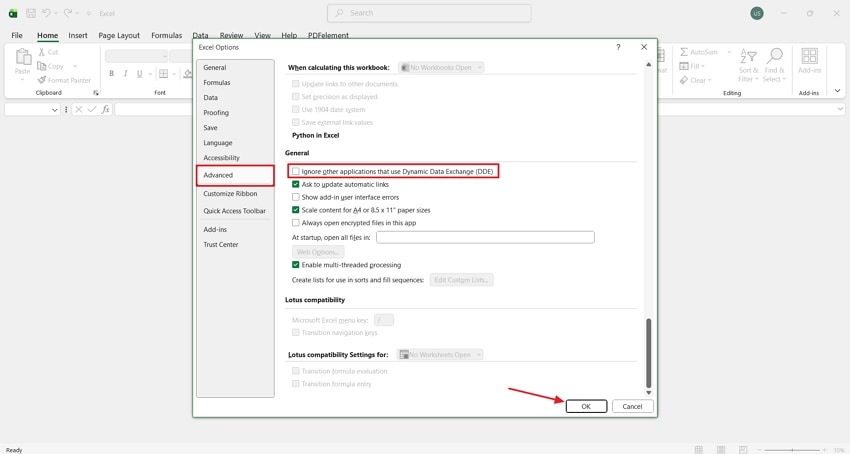Click the At startup open all files field
The width and height of the screenshot is (850, 454).
pos(485,237)
